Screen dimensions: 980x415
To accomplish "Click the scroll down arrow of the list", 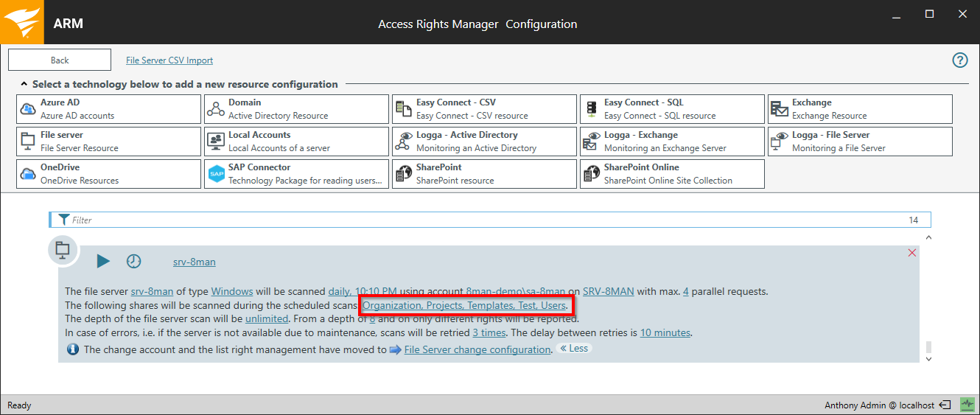I will pyautogui.click(x=928, y=359).
